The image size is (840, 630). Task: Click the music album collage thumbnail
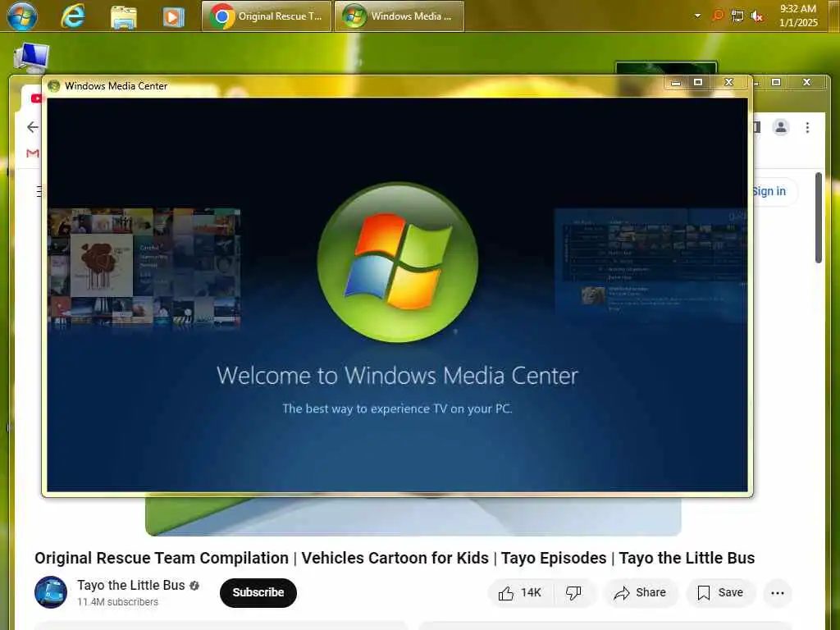144,267
